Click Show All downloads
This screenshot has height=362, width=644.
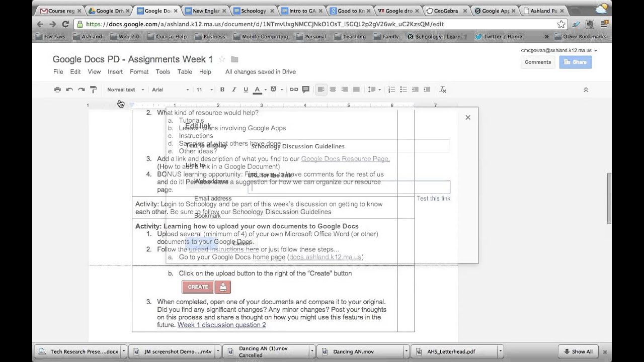tap(578, 351)
